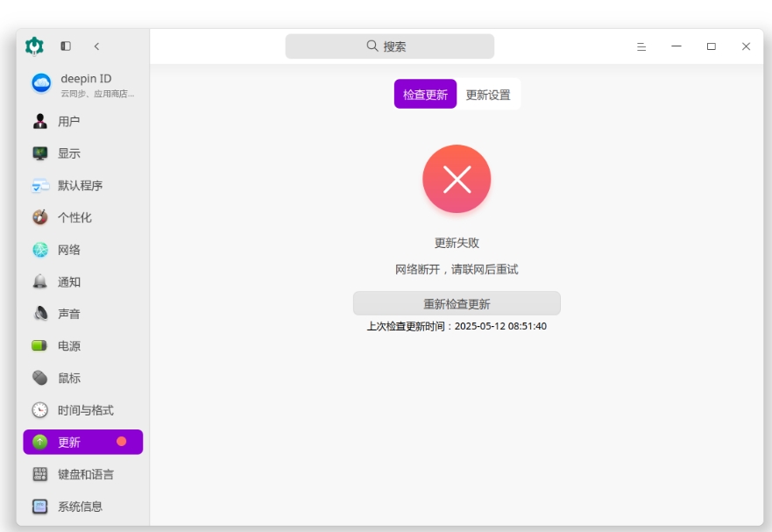Open 键盘和语言 keyboard icon
The image size is (772, 532).
point(40,474)
